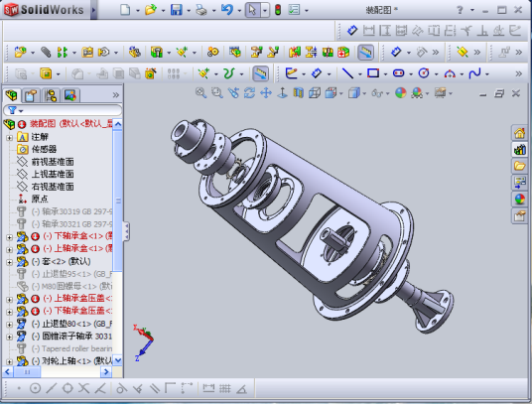The width and height of the screenshot is (532, 405).
Task: Expand the 注解 annotations folder
Action: tap(10, 137)
